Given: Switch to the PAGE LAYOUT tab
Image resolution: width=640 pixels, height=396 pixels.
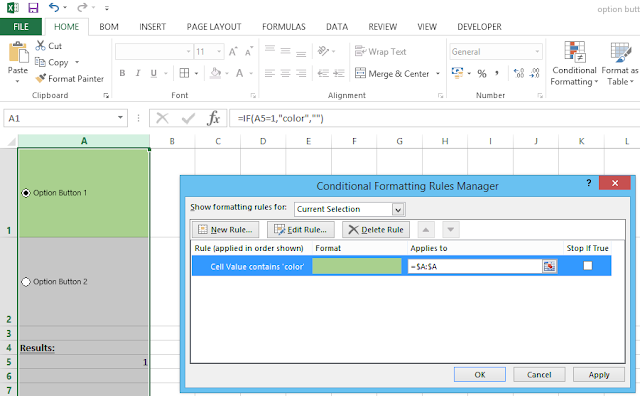Looking at the screenshot, I should click(214, 27).
